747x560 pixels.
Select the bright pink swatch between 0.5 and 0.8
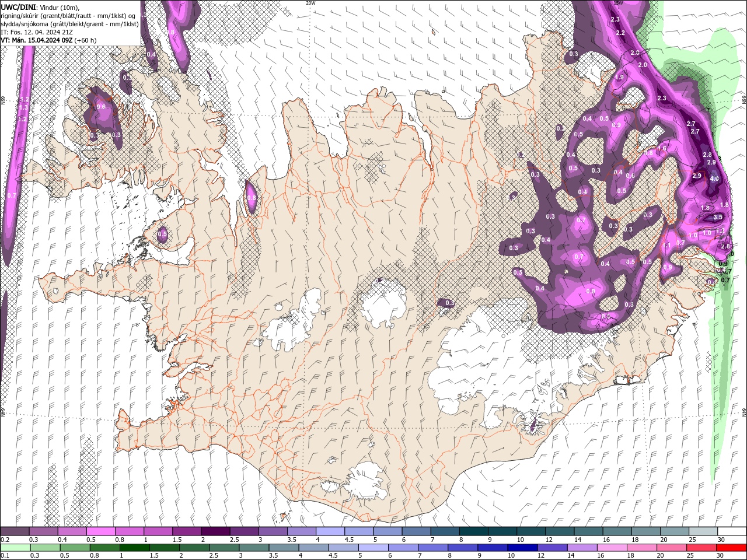click(x=100, y=531)
